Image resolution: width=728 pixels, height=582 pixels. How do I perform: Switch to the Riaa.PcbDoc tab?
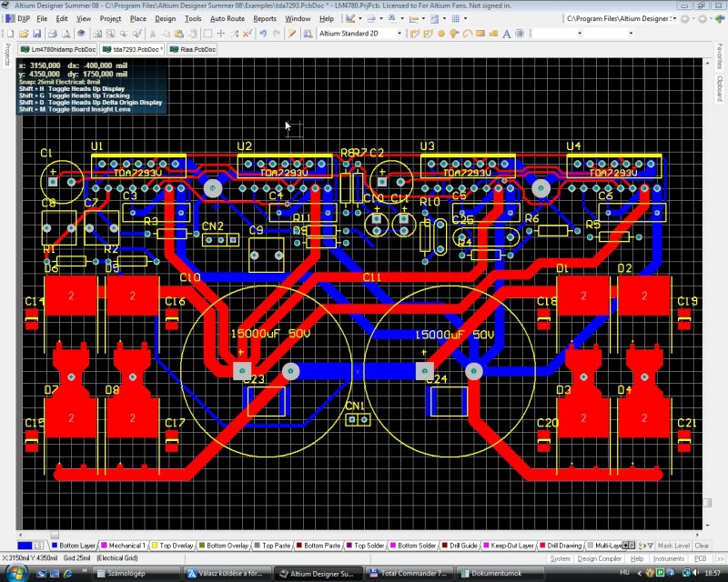pyautogui.click(x=193, y=49)
